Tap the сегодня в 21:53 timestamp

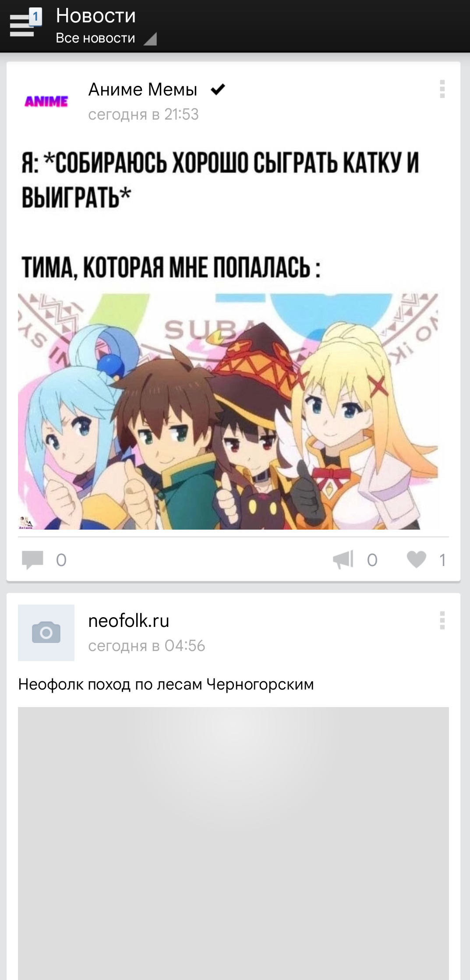click(143, 114)
